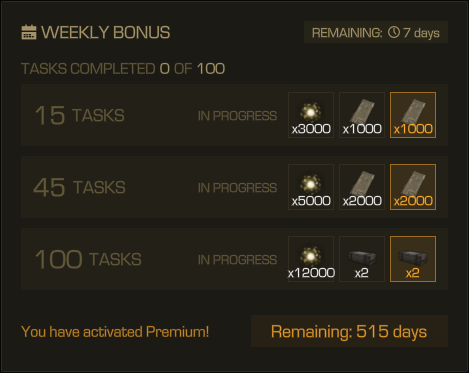Click In Progress status of 100 Tasks
Screen dimensions: 469x373
237,260
